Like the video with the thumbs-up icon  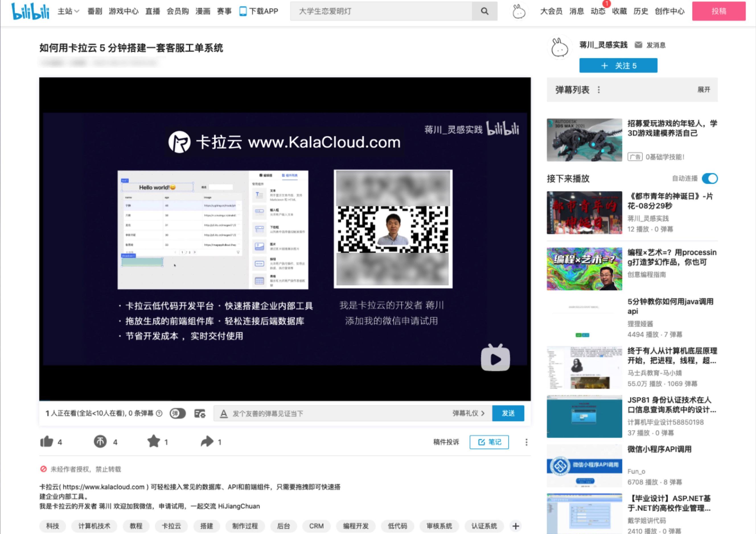47,441
